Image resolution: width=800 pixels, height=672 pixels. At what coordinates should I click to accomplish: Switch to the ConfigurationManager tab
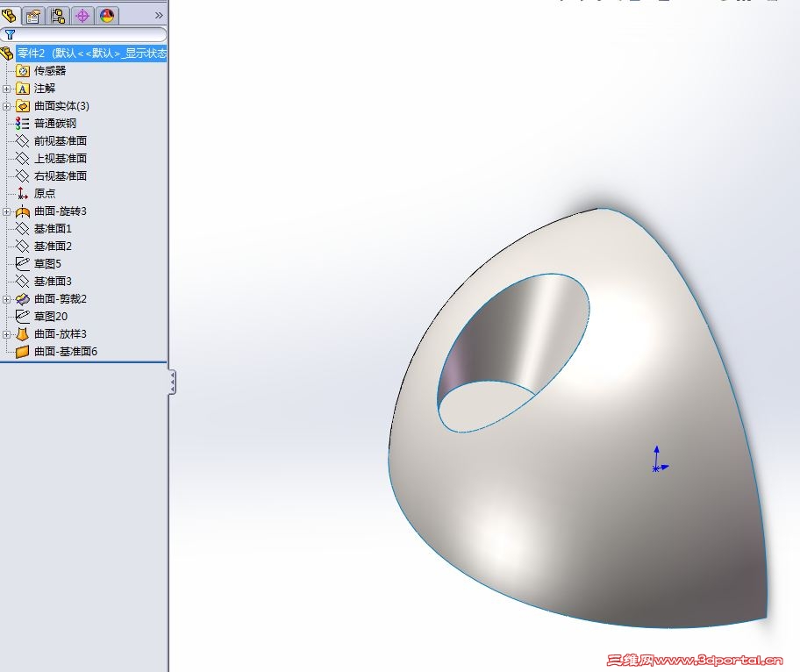[x=58, y=16]
